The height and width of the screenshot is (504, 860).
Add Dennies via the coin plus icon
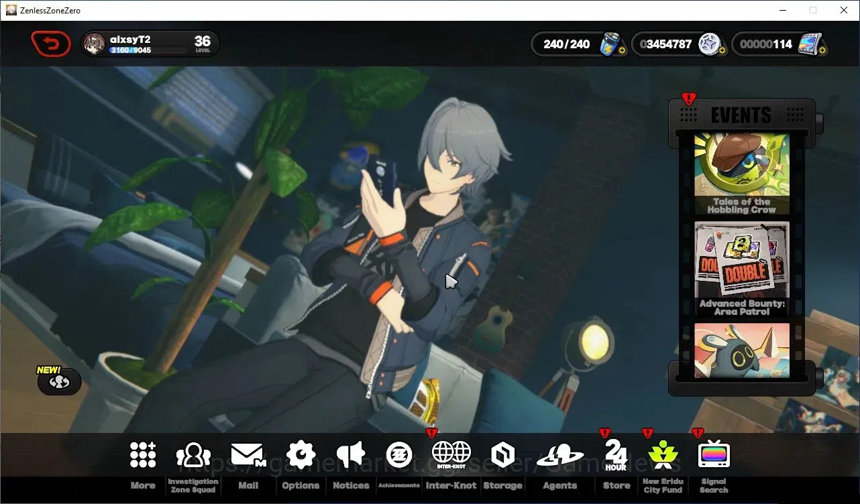722,50
